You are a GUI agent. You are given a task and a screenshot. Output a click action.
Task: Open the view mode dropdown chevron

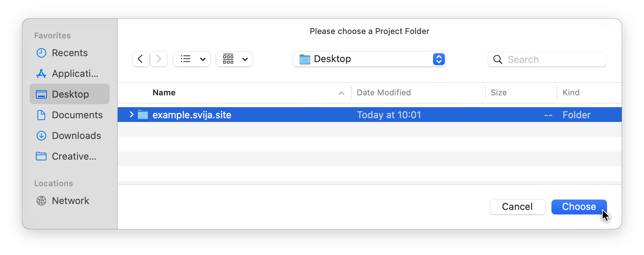click(x=203, y=59)
